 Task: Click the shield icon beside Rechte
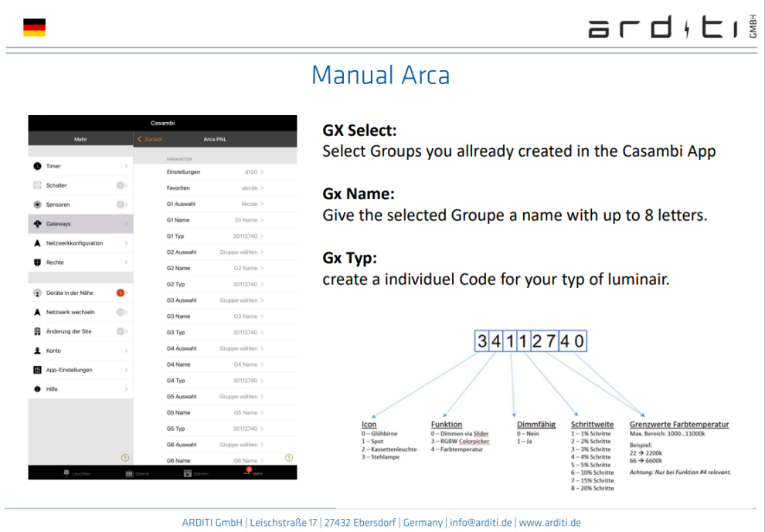tap(38, 263)
